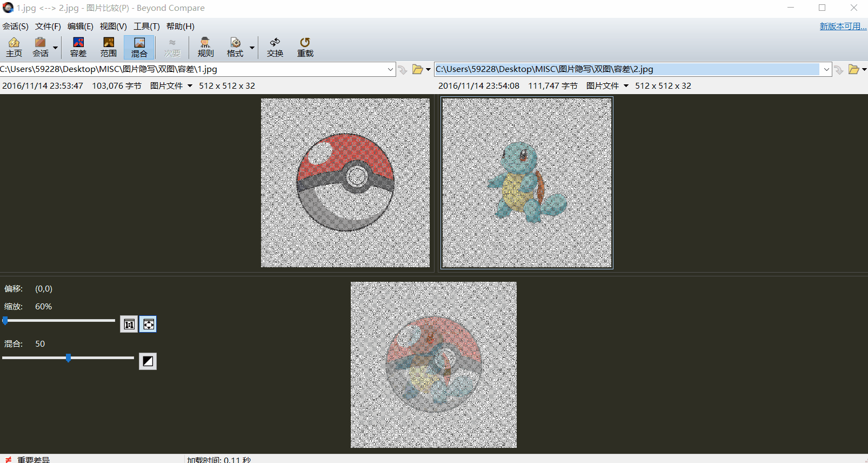Click the 混合 blend slider handle
The image size is (868, 463).
click(68, 358)
